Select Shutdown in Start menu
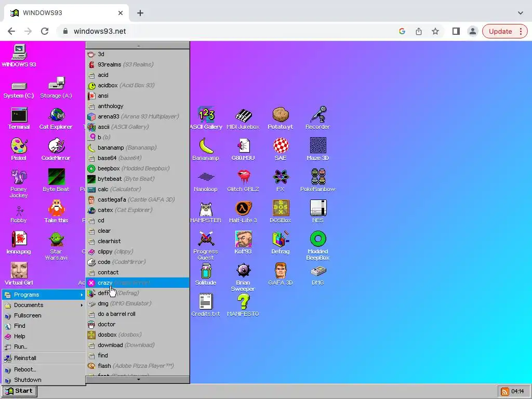Screen dimensions: 532x399 point(44,380)
